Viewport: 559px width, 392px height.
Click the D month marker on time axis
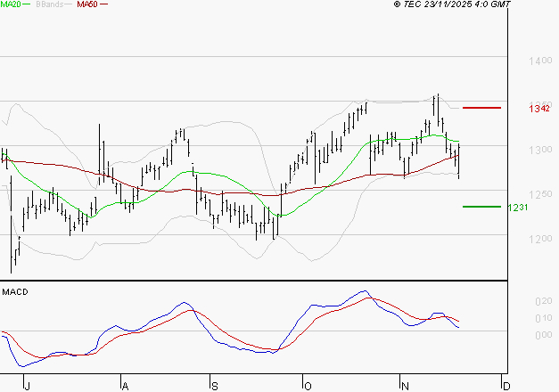(x=506, y=387)
